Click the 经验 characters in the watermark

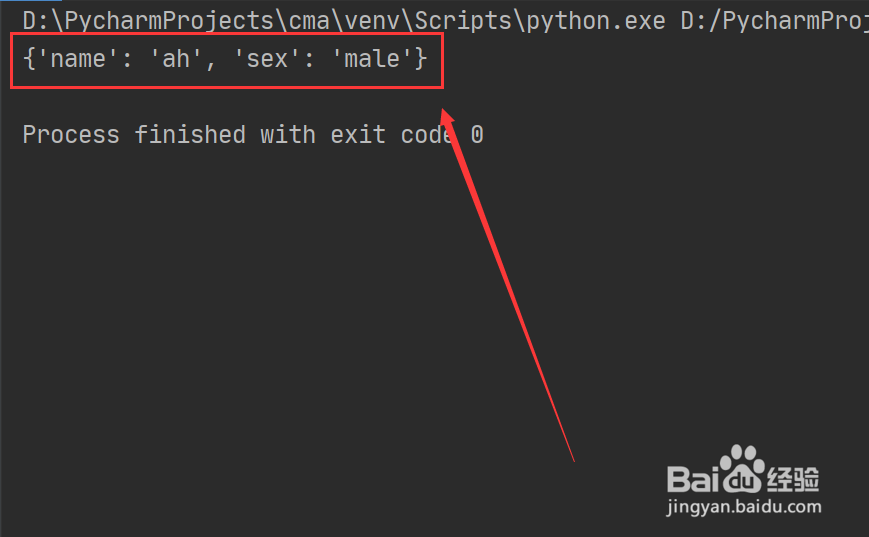pos(793,479)
